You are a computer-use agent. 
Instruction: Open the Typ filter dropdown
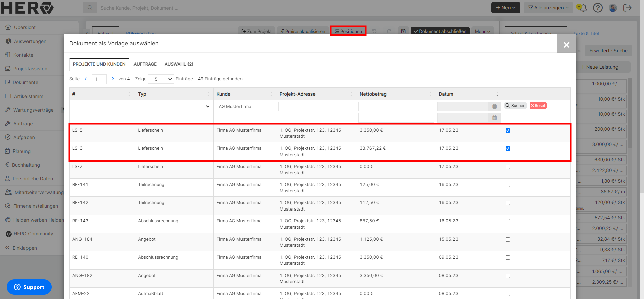pyautogui.click(x=174, y=106)
